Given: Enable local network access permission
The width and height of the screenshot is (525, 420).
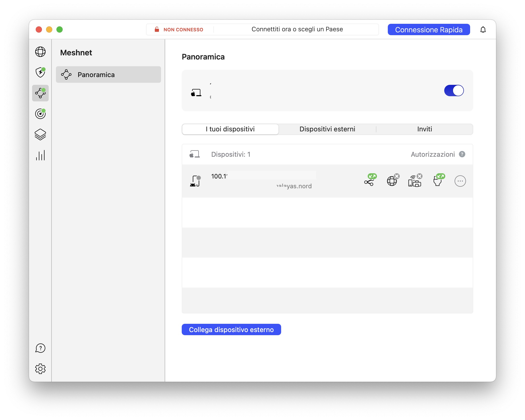Looking at the screenshot, I should click(415, 181).
